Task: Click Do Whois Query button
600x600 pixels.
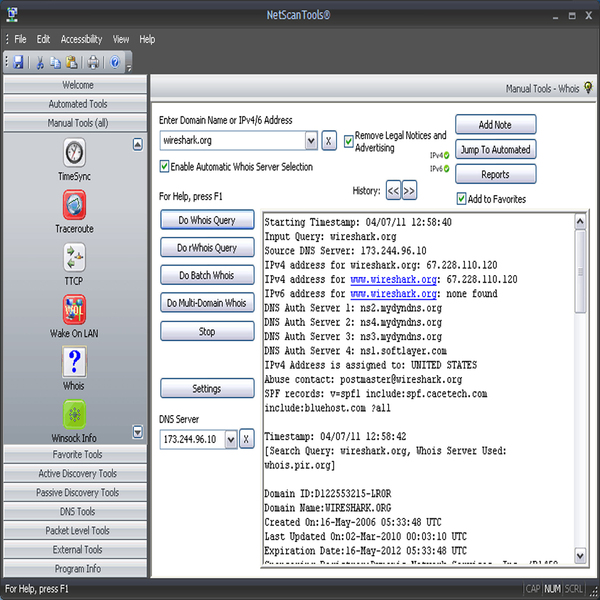Action: 207,220
